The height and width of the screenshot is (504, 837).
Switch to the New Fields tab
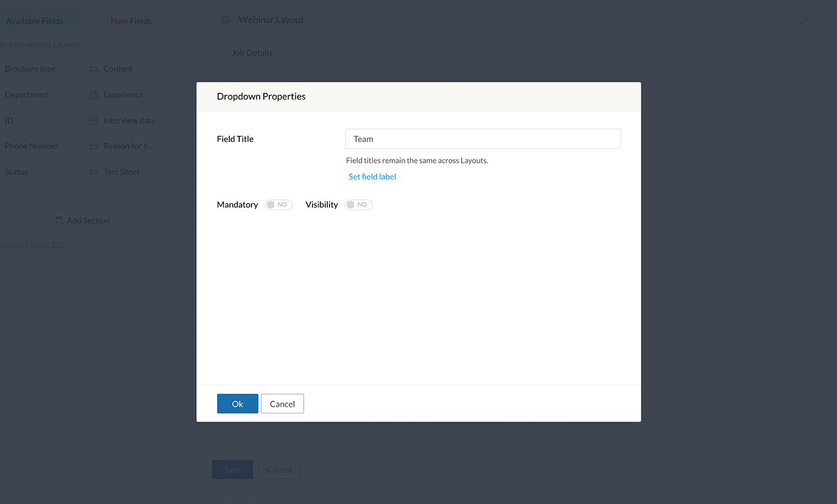pos(131,21)
